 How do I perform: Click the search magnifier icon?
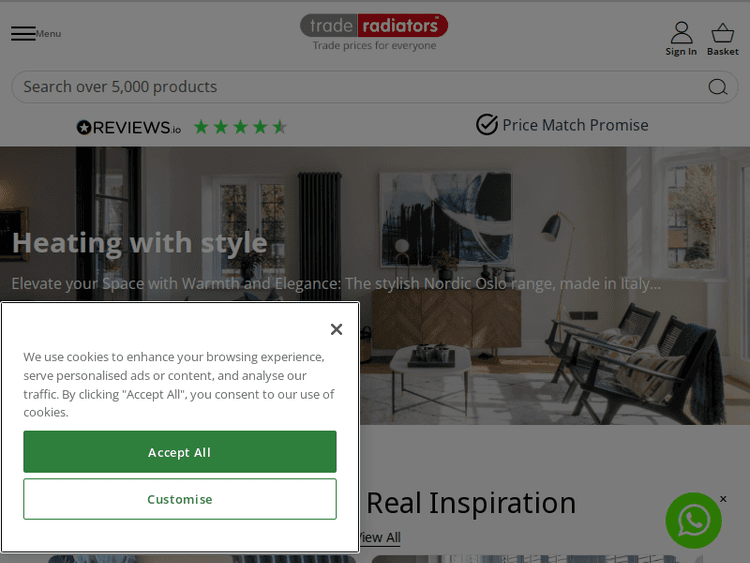(717, 87)
